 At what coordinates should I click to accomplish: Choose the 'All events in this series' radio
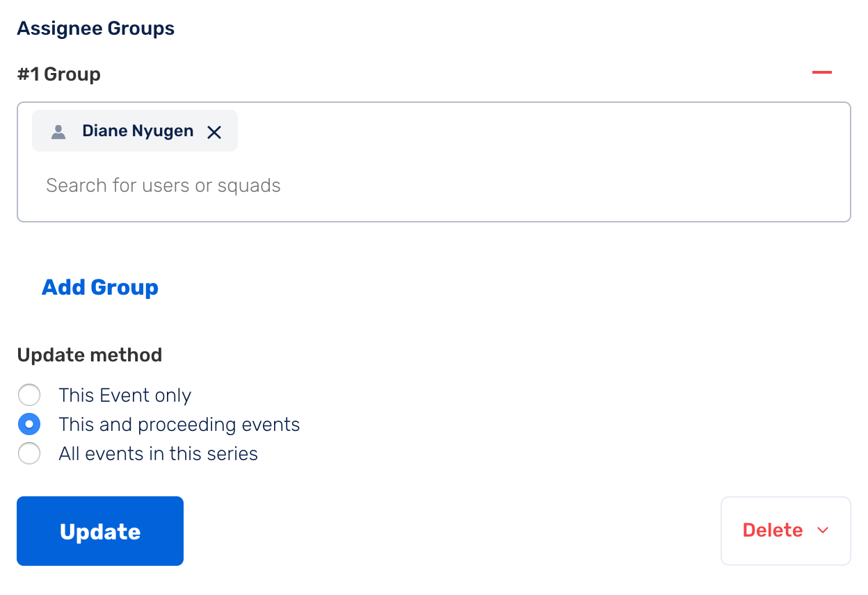29,454
